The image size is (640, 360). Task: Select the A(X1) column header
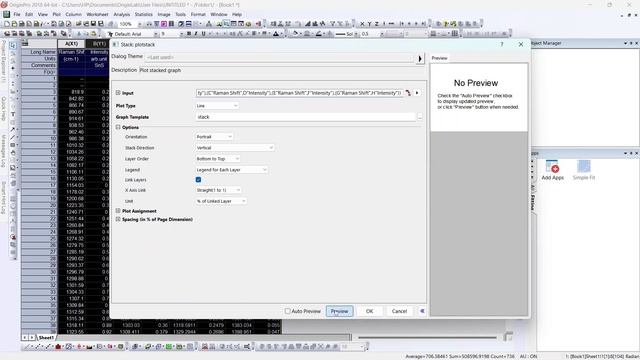point(71,44)
